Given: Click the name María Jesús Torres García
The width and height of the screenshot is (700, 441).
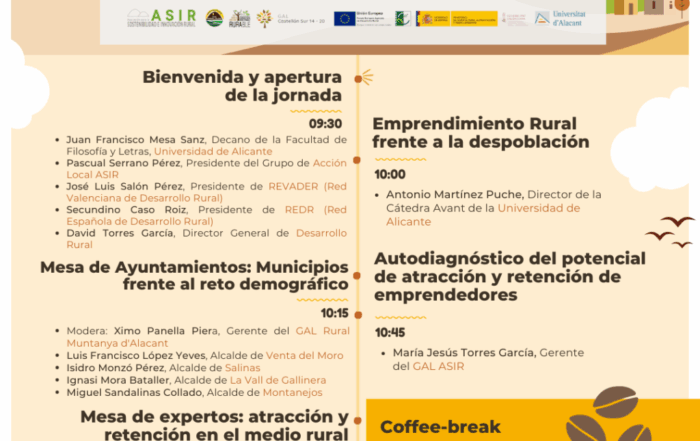Looking at the screenshot, I should click(x=463, y=353).
